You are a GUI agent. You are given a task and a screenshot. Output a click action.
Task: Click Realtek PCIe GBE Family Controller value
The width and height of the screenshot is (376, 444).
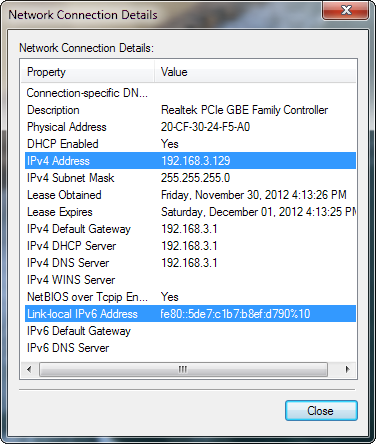[244, 110]
